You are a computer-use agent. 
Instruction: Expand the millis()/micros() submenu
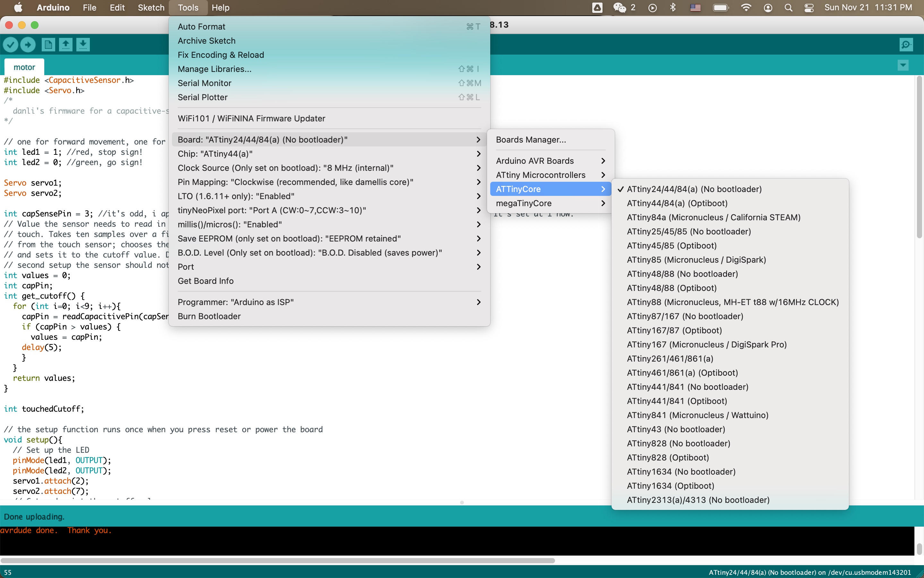(329, 224)
